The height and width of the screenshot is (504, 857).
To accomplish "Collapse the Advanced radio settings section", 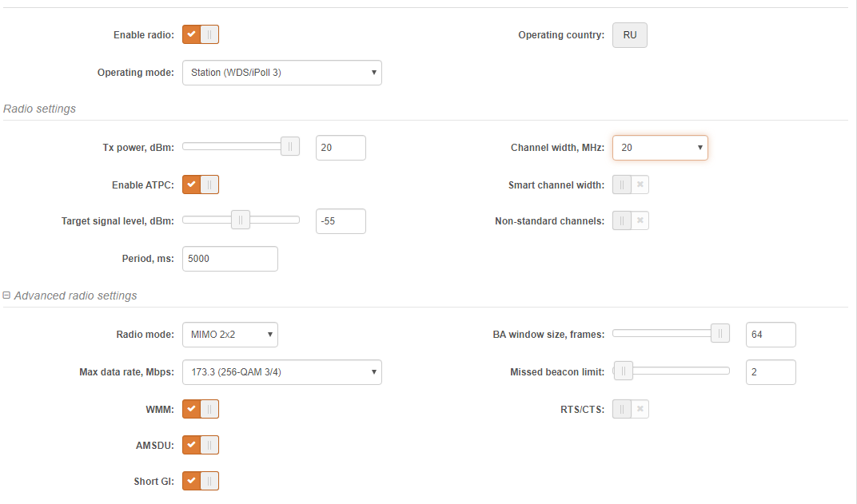I will tap(7, 296).
